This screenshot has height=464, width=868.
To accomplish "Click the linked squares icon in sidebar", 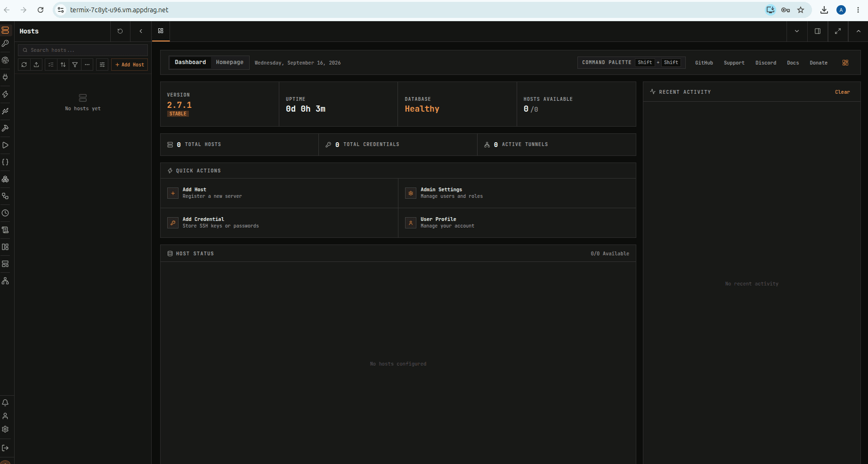I will 5,196.
